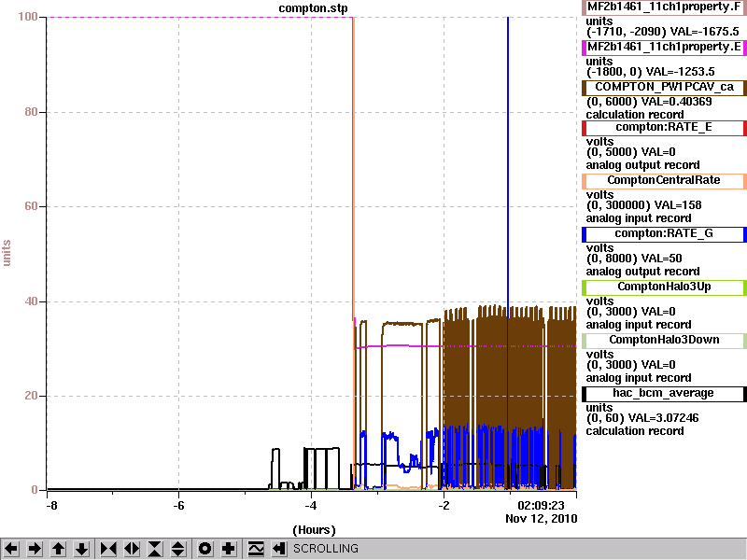Select the MF2b1461_11ch1property.F curve legend
The height and width of the screenshot is (560, 747).
[x=664, y=7]
